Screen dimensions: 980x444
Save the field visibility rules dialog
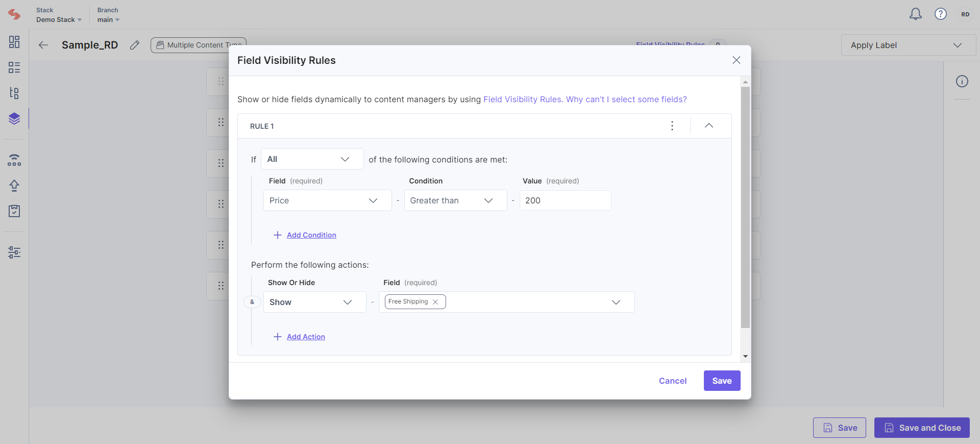(722, 381)
